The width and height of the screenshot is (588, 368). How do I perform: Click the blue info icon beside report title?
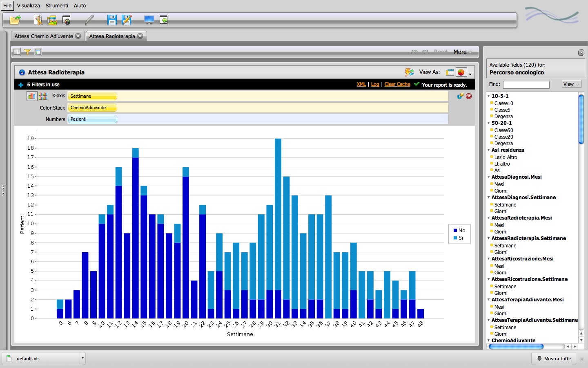coord(22,72)
